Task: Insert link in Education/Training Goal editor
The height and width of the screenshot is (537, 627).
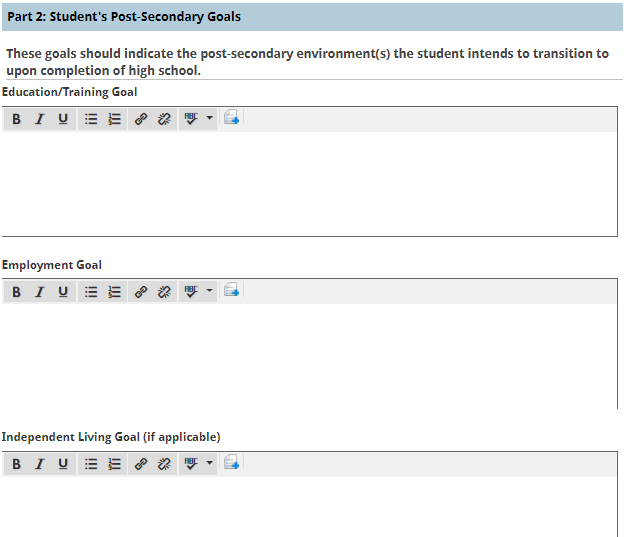Action: (140, 119)
